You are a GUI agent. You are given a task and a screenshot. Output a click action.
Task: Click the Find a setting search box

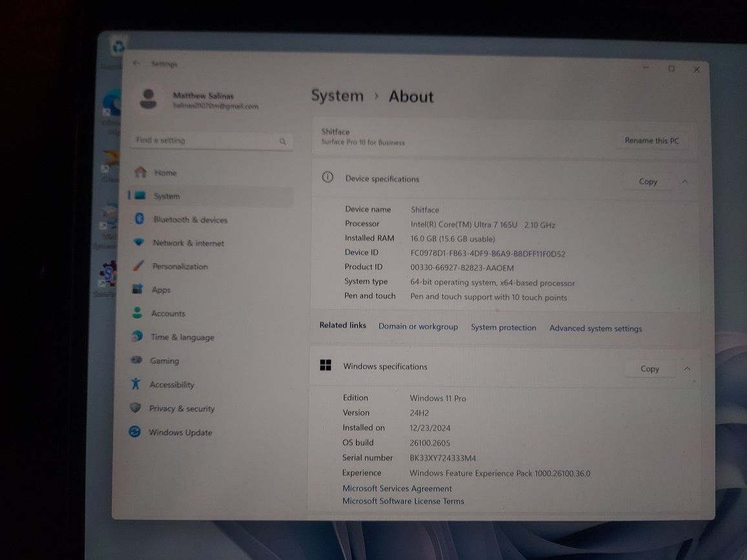[211, 140]
